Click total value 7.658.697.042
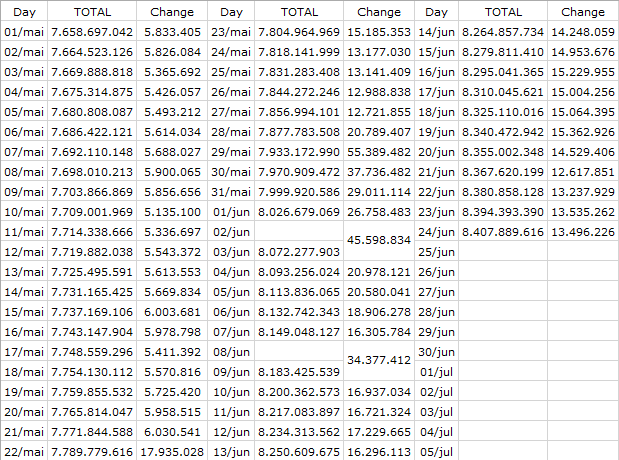Screen dimensions: 619x460 [x=92, y=32]
